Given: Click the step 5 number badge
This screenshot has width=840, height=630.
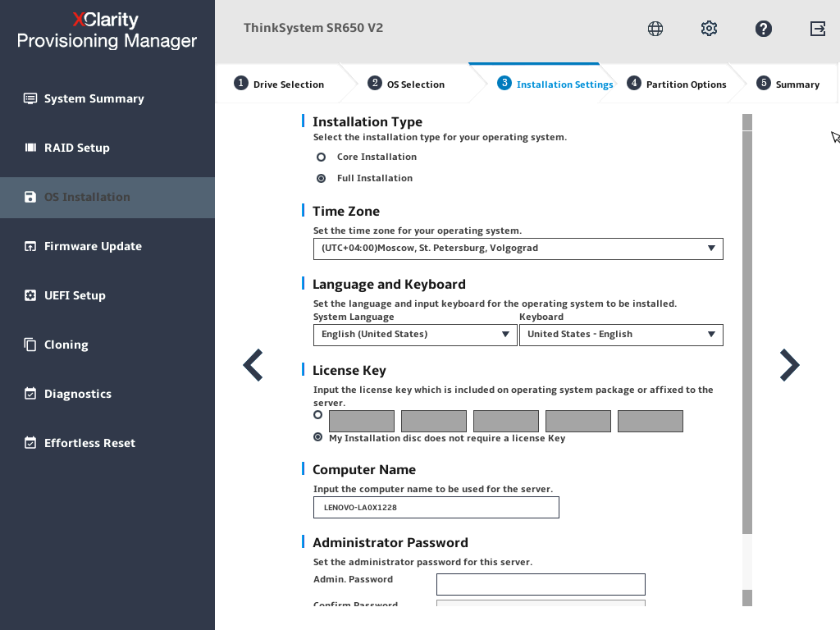Looking at the screenshot, I should tap(764, 83).
